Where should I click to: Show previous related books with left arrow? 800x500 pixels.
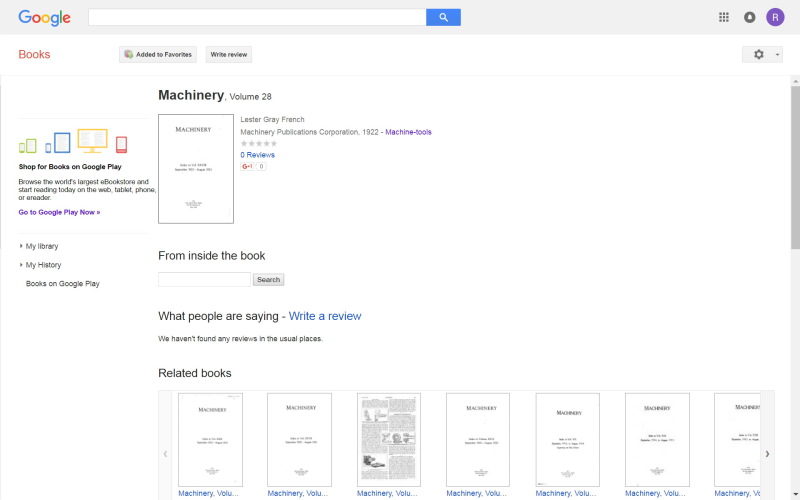pos(165,454)
